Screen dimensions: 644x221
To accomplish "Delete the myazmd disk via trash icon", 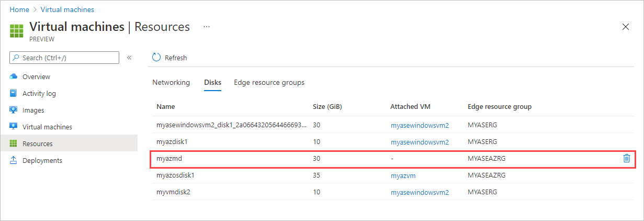I will tap(627, 158).
